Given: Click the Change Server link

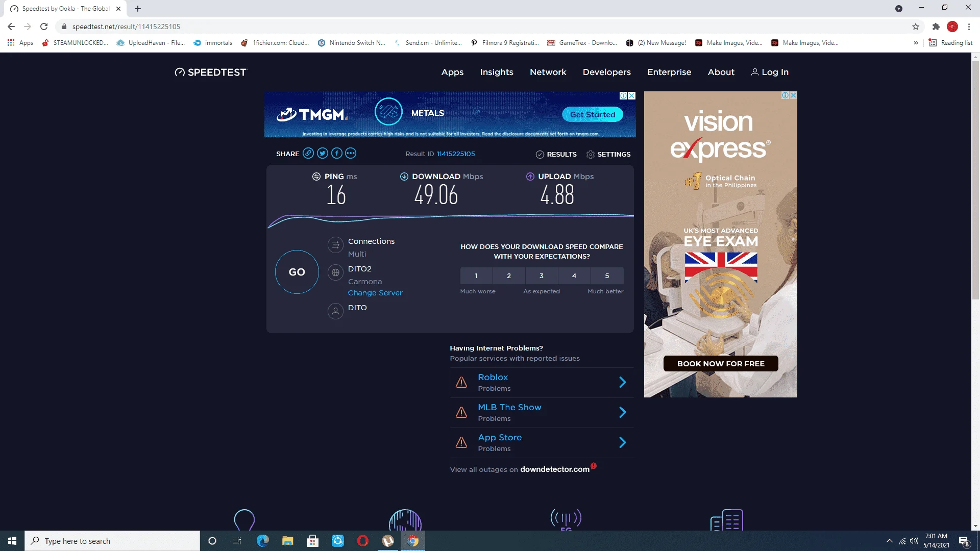Looking at the screenshot, I should click(x=375, y=293).
